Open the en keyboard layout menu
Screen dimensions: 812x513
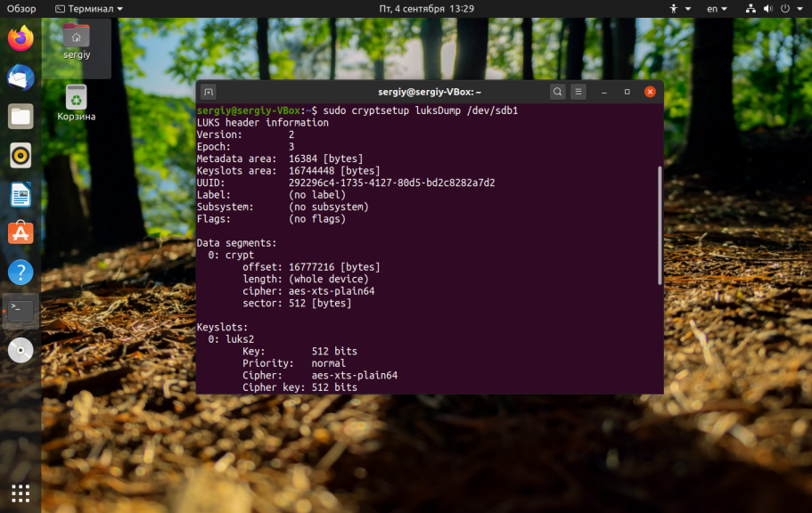[717, 9]
